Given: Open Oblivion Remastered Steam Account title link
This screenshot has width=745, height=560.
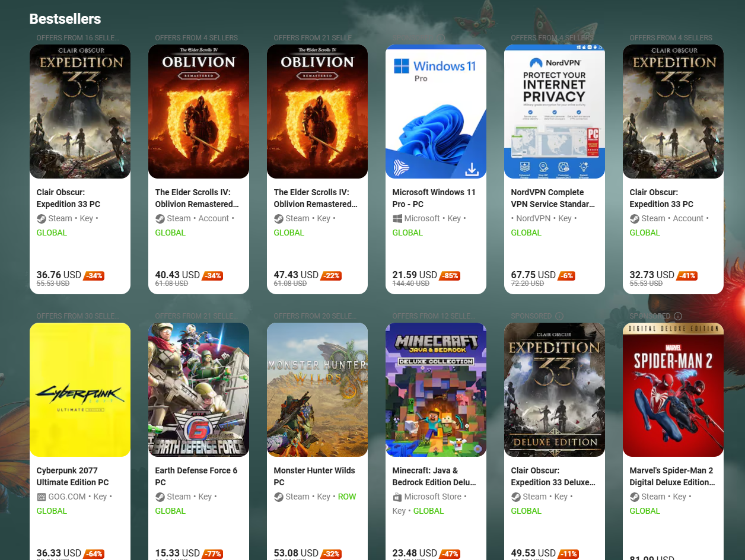Looking at the screenshot, I should [x=197, y=198].
